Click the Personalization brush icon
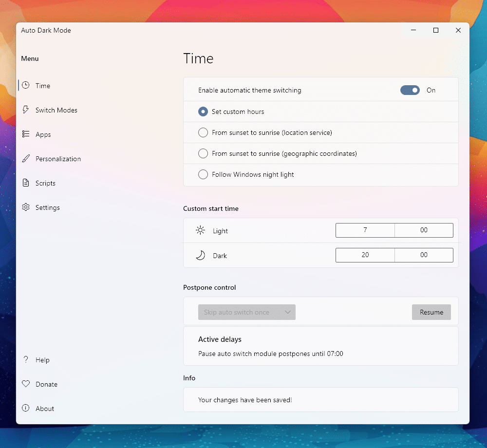487x448 pixels. (25, 158)
